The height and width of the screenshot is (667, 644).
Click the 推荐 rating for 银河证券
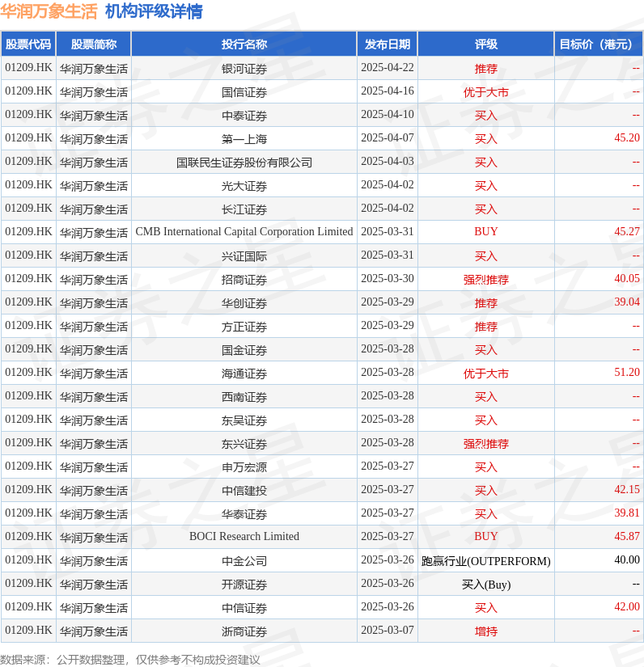pyautogui.click(x=485, y=69)
